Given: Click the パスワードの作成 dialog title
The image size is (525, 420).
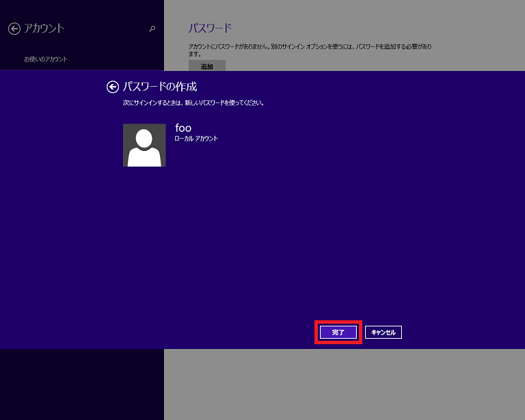Looking at the screenshot, I should 164,87.
